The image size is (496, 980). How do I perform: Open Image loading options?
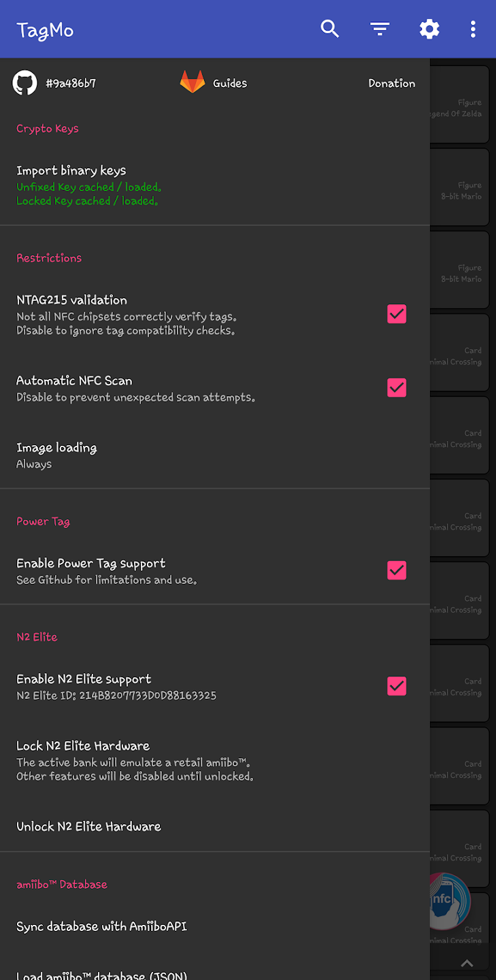click(x=56, y=455)
